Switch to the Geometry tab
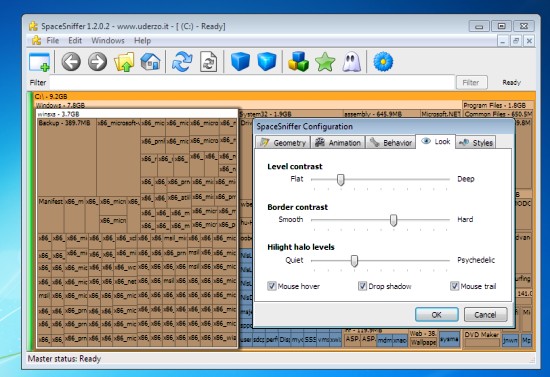Image resolution: width=550 pixels, height=377 pixels. [283, 142]
